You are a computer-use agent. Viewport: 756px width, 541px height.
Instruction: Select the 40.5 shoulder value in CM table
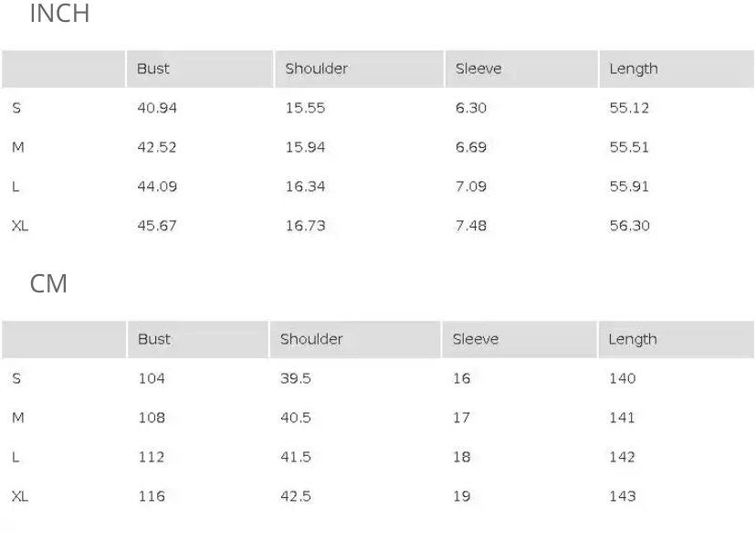click(x=296, y=418)
